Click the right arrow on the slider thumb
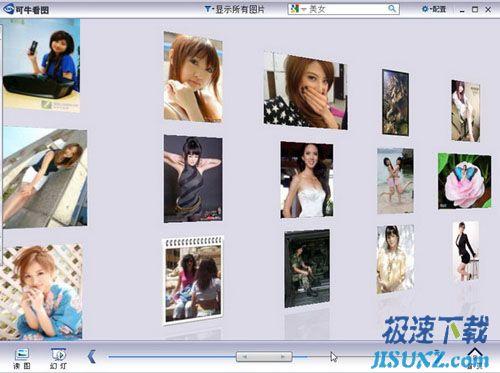 point(283,357)
